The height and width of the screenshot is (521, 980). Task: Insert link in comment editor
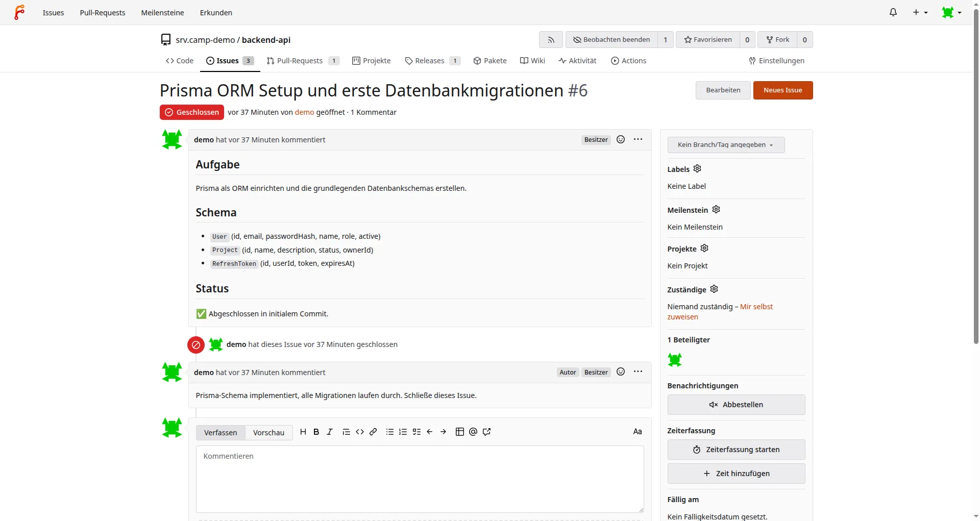(x=373, y=432)
